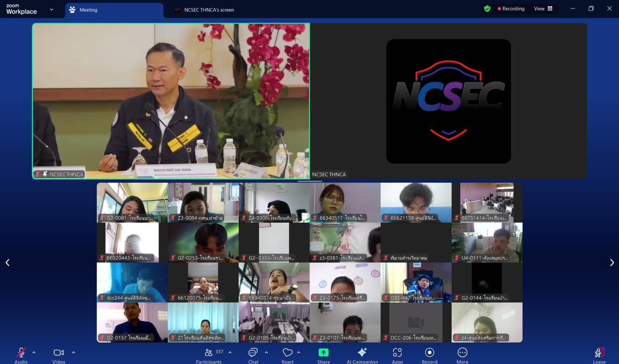Select the NCSEC THNCA speaker video

click(171, 101)
